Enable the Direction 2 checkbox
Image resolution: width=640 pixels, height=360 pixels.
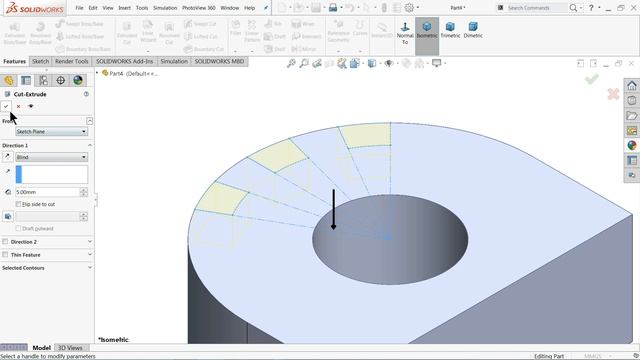tap(5, 242)
